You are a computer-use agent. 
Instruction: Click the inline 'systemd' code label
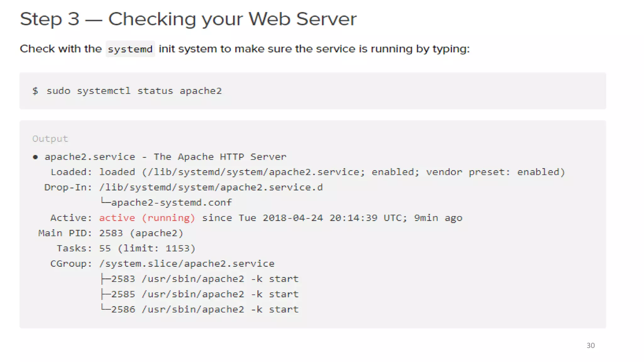point(130,49)
